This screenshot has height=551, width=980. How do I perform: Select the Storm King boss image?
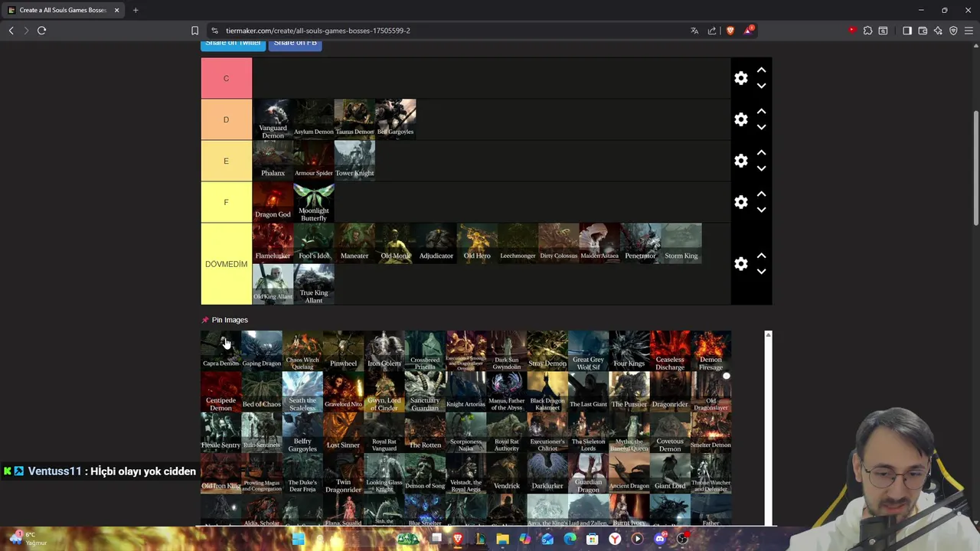point(681,243)
